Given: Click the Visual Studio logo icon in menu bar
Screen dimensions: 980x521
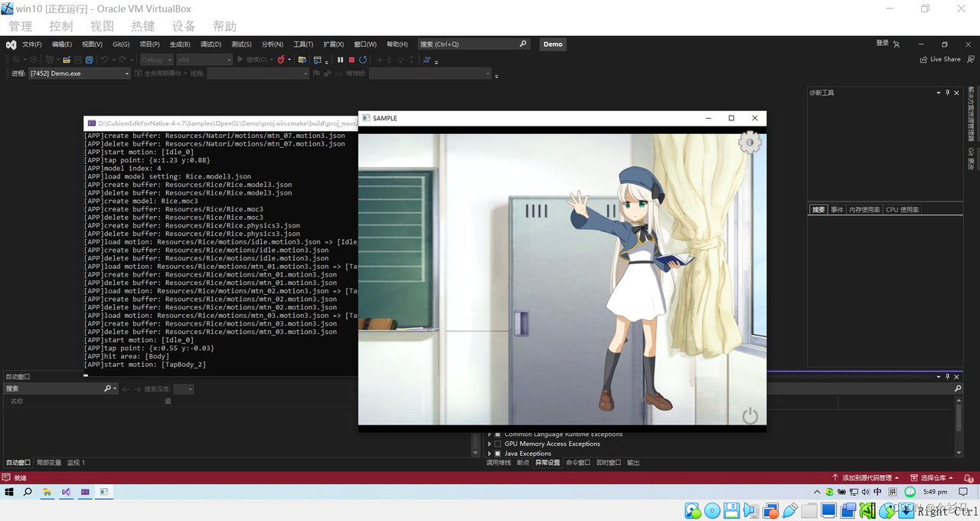Looking at the screenshot, I should point(11,44).
